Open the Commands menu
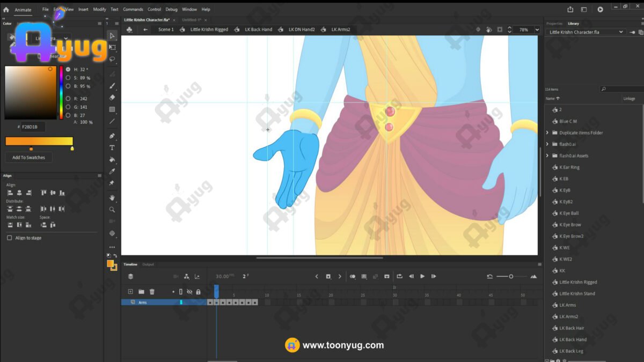 coord(133,10)
